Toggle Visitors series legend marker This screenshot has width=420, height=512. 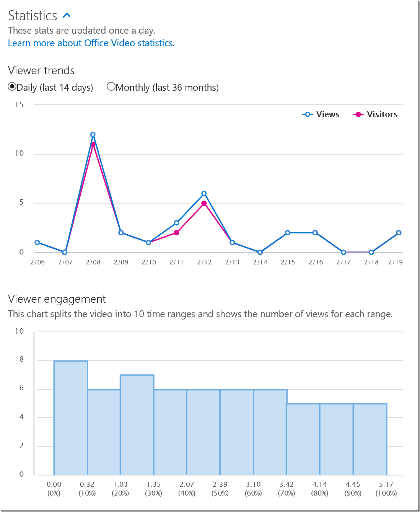click(x=358, y=114)
